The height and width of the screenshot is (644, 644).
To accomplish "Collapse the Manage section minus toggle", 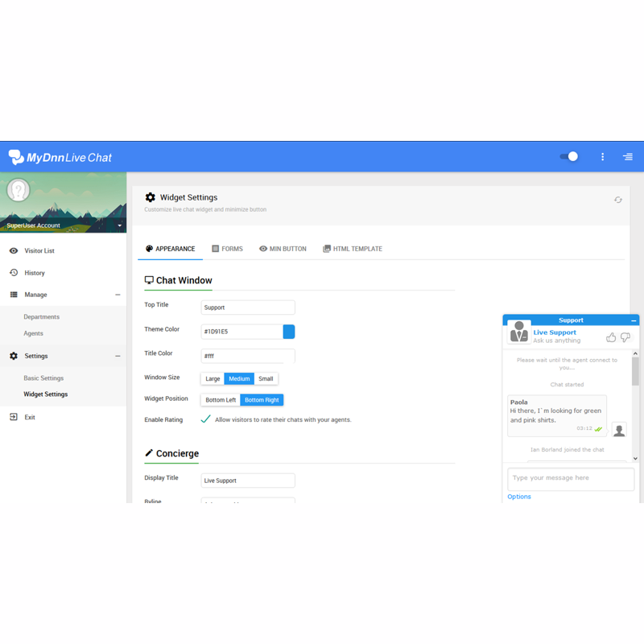I will 118,295.
